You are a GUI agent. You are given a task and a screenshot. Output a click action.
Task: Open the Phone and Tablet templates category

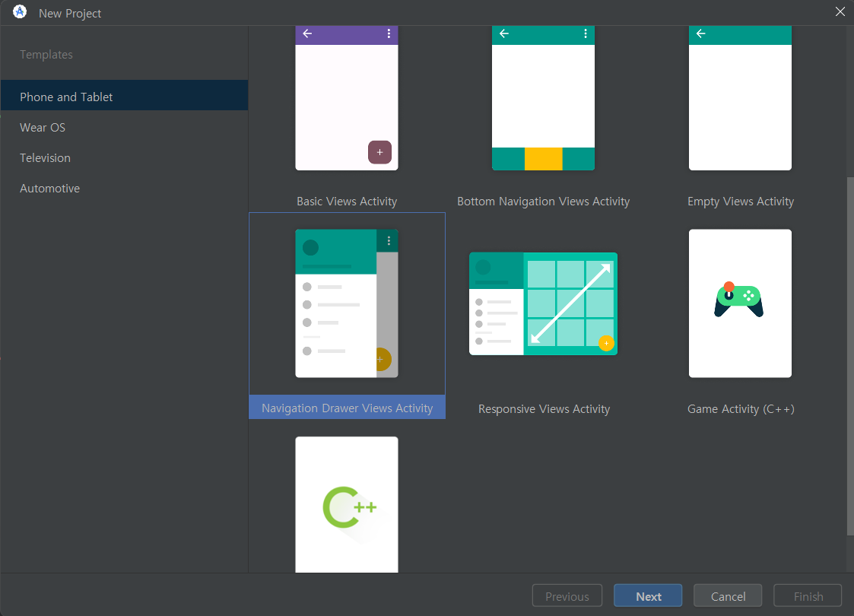124,95
